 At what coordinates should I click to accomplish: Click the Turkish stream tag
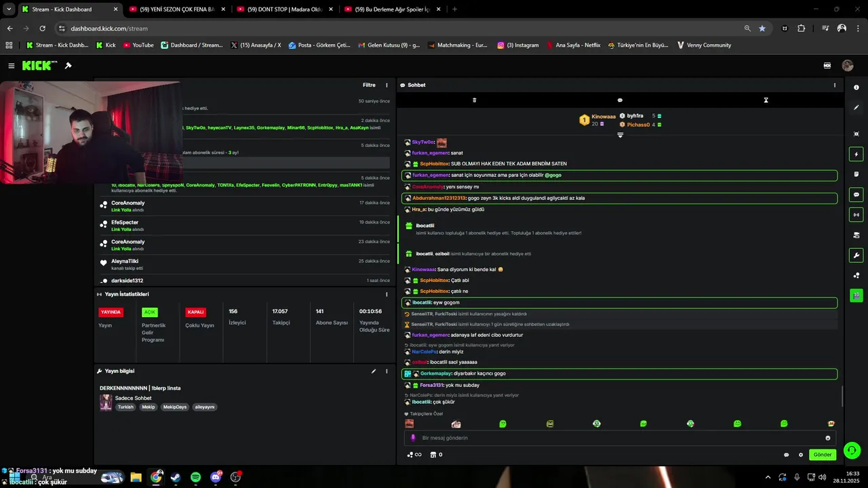125,407
